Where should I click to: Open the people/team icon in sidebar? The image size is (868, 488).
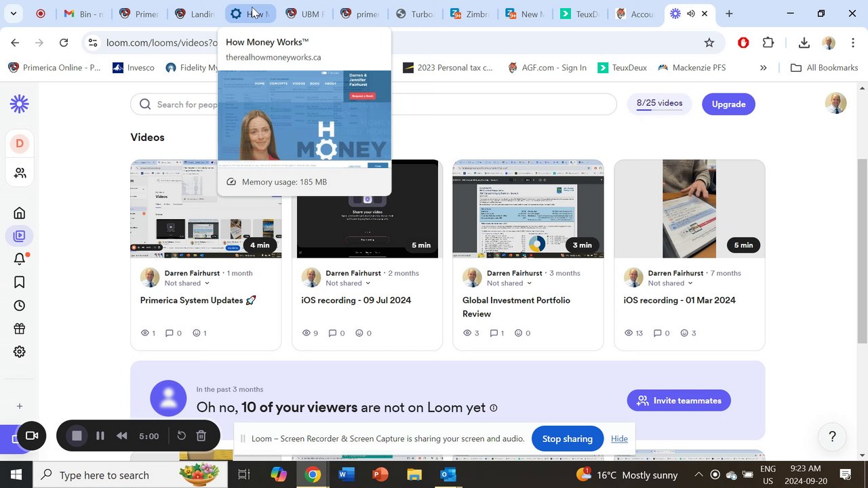tap(20, 174)
